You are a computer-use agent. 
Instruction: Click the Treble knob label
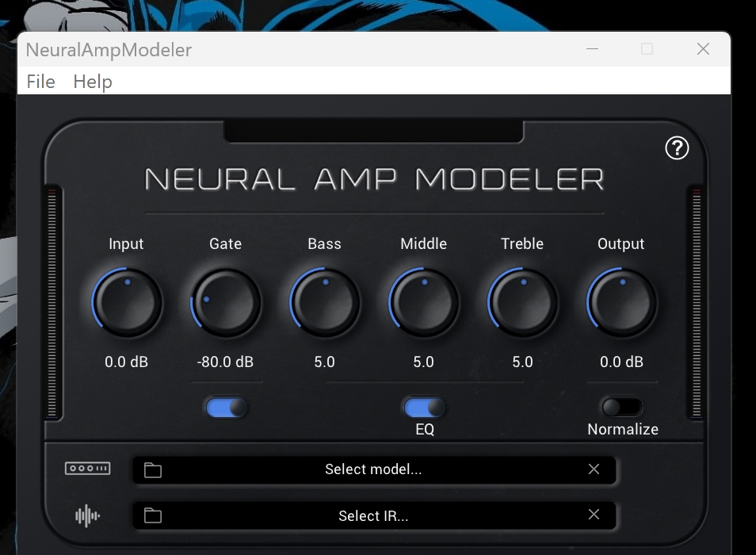522,243
